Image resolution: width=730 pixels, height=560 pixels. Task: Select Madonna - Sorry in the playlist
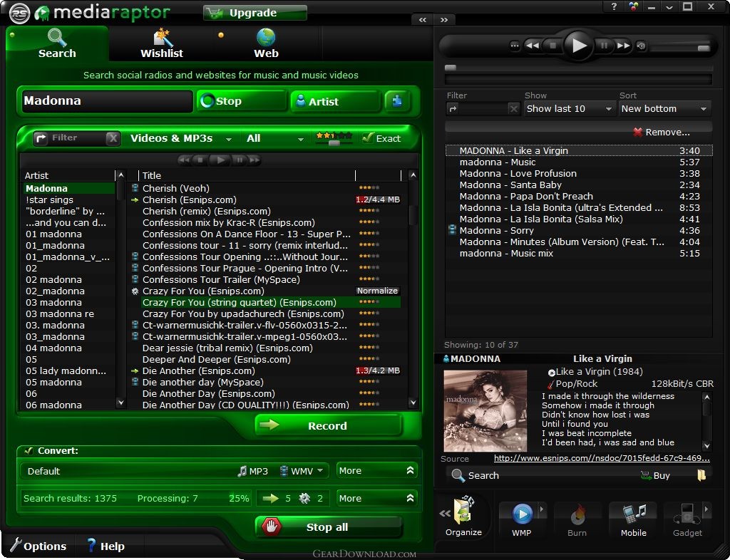(579, 231)
